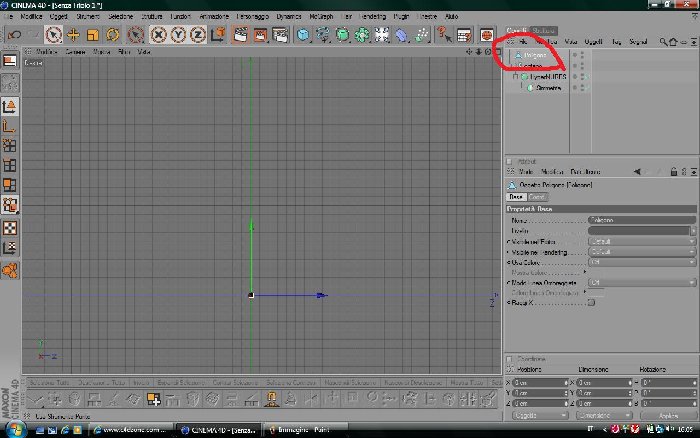Go back with attributes left arrow

pyautogui.click(x=637, y=172)
